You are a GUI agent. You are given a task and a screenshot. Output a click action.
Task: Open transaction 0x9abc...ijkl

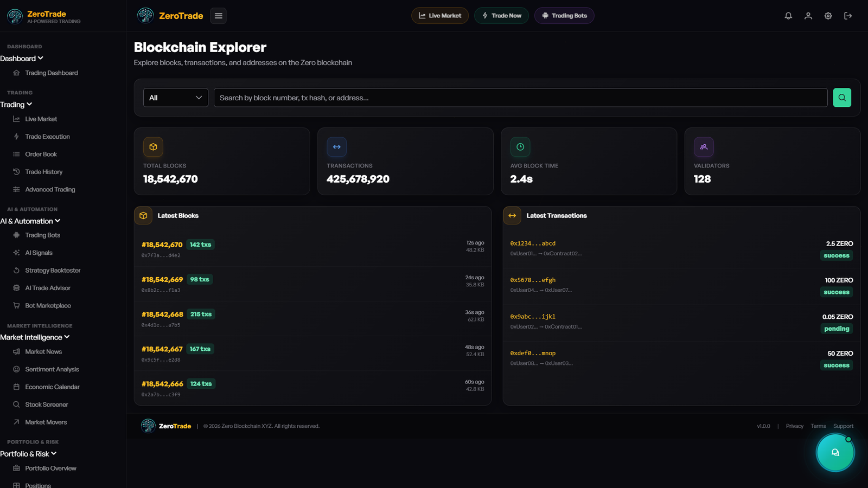pos(533,317)
